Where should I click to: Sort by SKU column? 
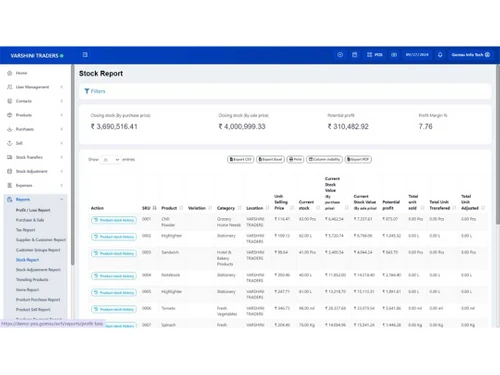[149, 208]
